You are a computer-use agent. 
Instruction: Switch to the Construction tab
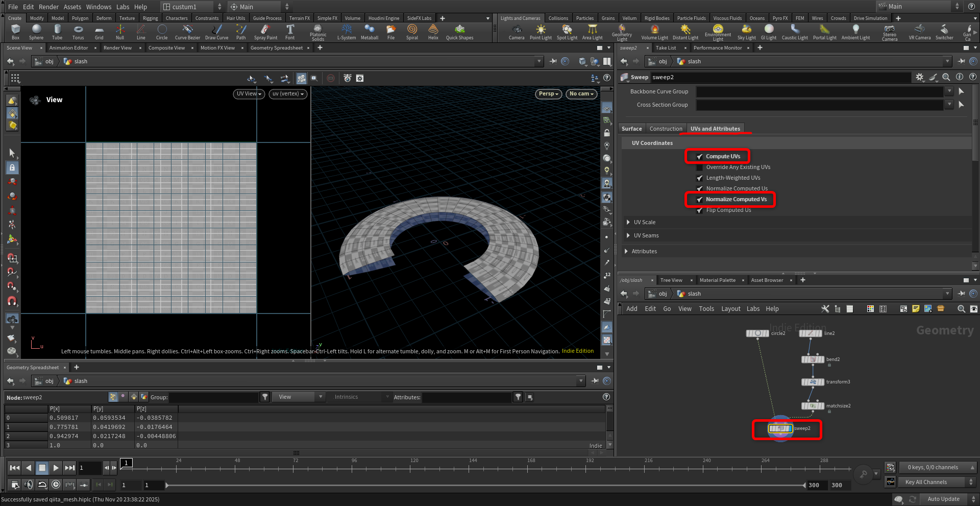[666, 129]
